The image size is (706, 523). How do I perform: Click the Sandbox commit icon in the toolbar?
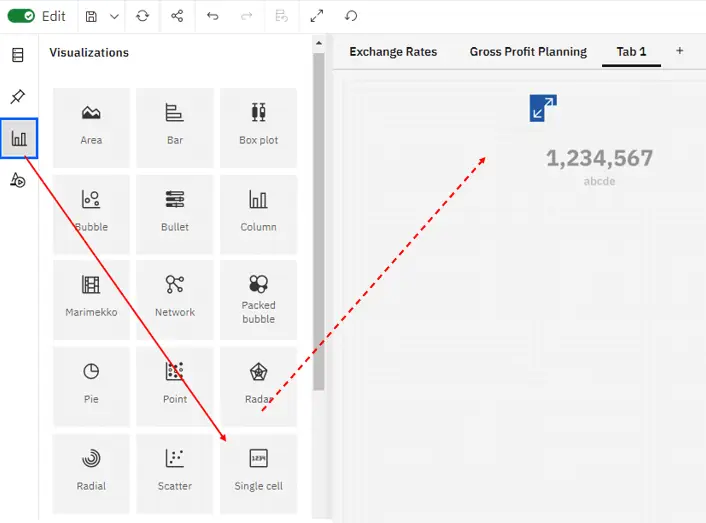281,16
